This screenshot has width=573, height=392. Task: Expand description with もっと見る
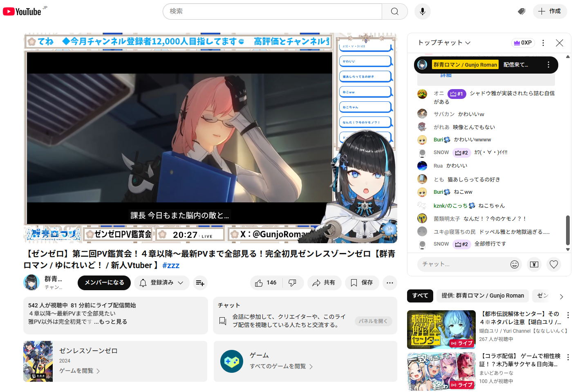coord(111,322)
